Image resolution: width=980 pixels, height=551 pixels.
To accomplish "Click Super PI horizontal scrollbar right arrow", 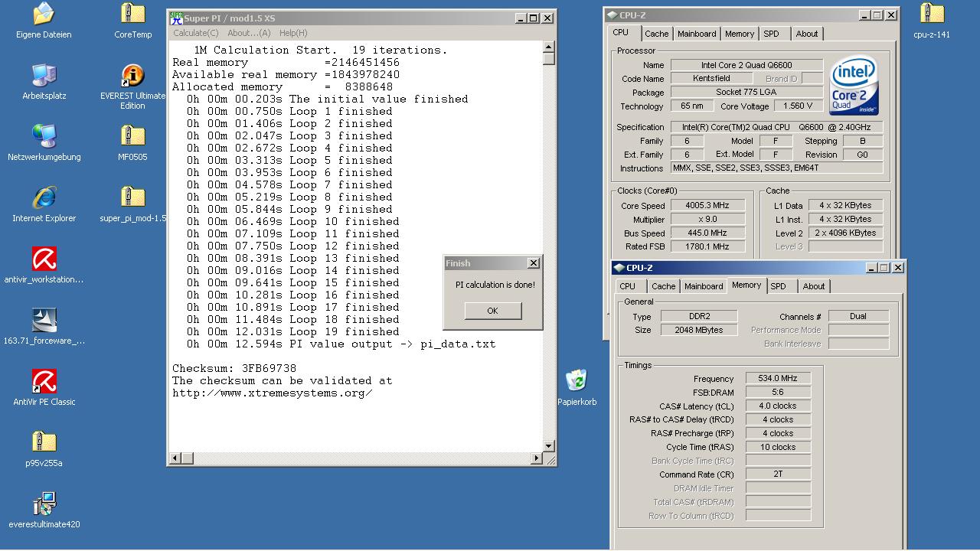I will coord(537,458).
